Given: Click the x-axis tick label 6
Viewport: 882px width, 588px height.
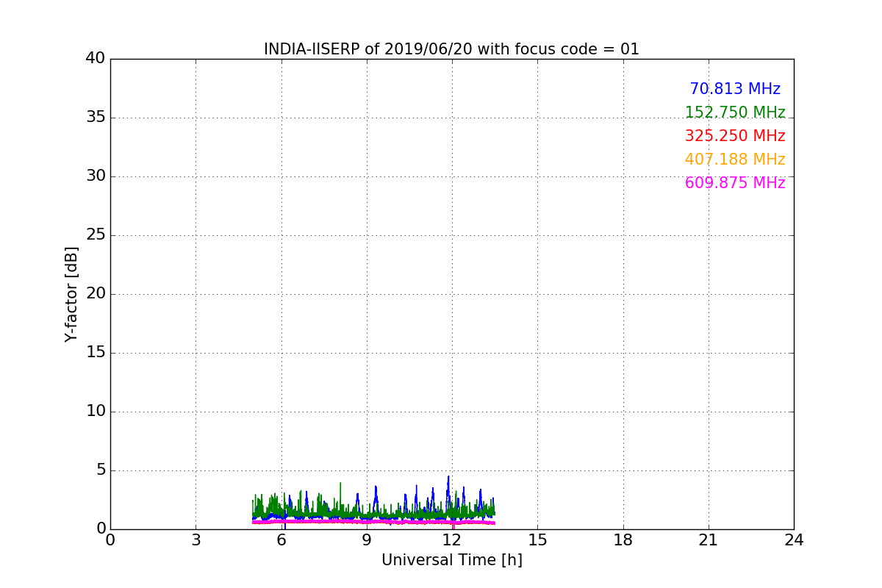Looking at the screenshot, I should (281, 539).
